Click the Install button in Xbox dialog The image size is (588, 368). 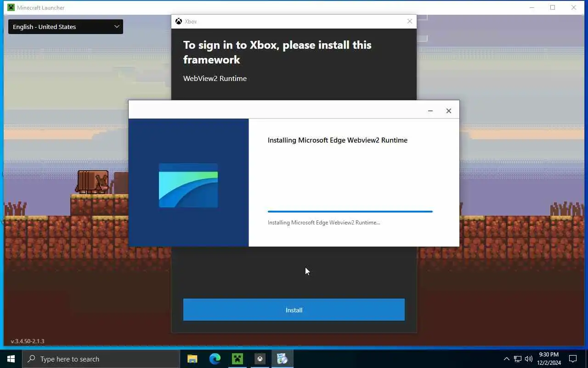point(294,310)
